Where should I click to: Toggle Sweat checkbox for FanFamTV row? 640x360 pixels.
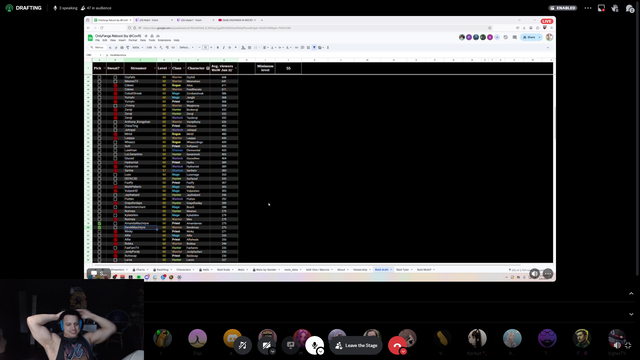[115, 247]
